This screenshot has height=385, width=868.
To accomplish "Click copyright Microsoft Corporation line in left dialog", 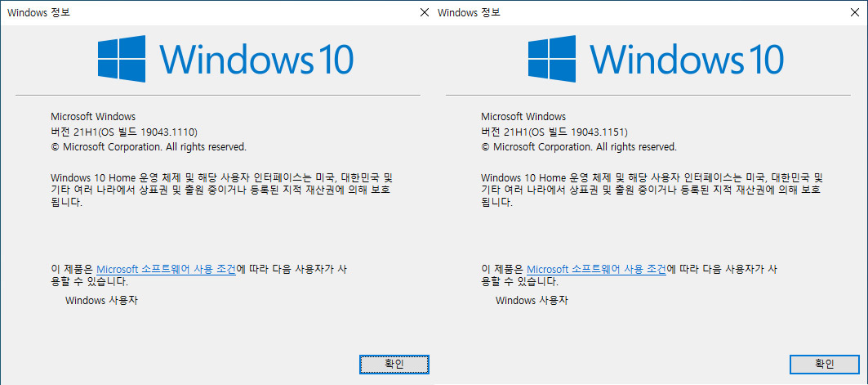I will [149, 147].
